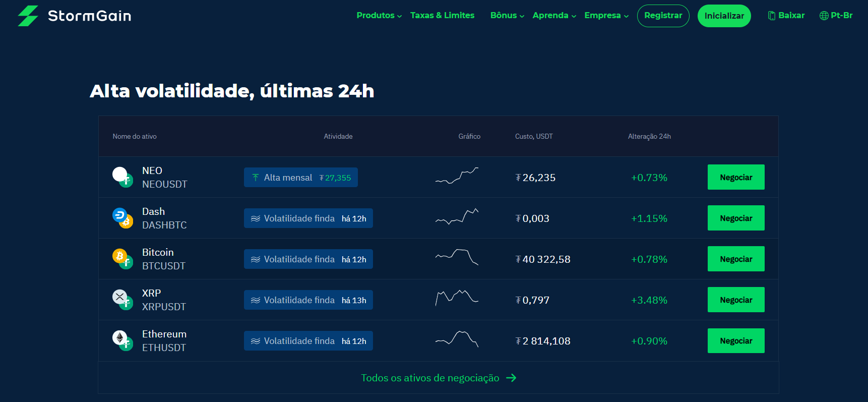This screenshot has width=868, height=402.
Task: Click the Alteração 24h column header
Action: click(649, 137)
